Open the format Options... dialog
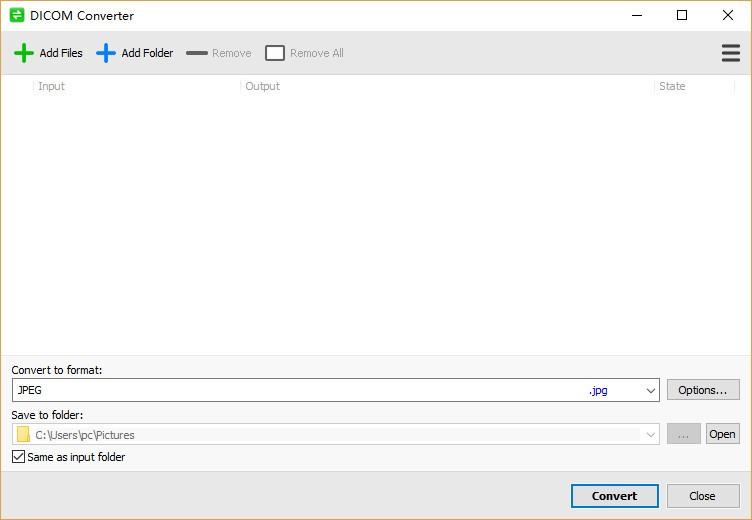The image size is (752, 520). tap(703, 390)
